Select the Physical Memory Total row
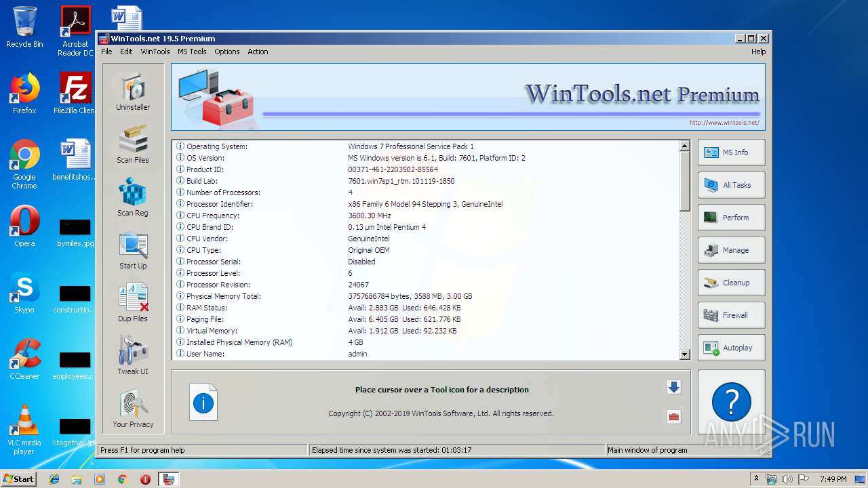 (x=427, y=296)
